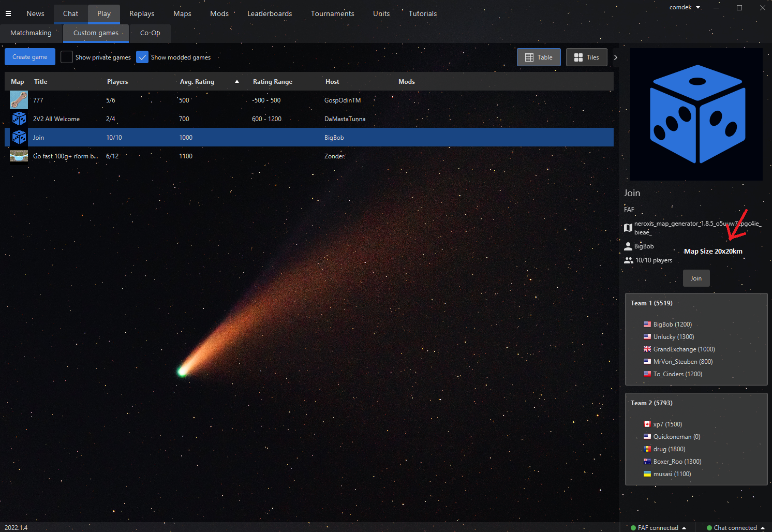Viewport: 772px width, 532px height.
Task: Open the Units tab
Action: click(x=381, y=13)
